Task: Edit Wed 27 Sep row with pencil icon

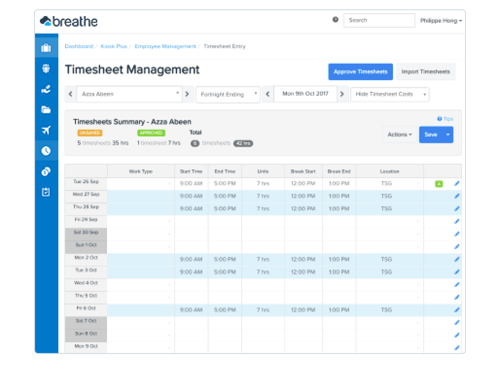Action: tap(457, 196)
